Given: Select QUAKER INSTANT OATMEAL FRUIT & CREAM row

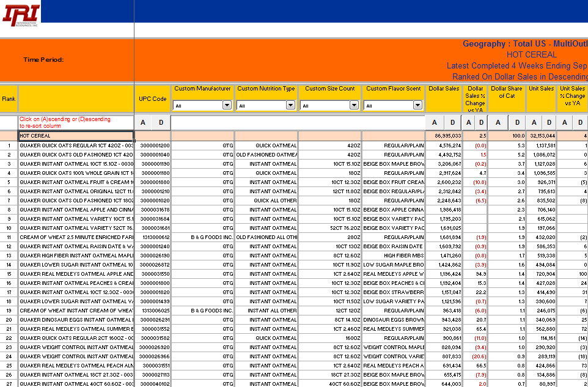Looking at the screenshot, I should tap(76, 182).
